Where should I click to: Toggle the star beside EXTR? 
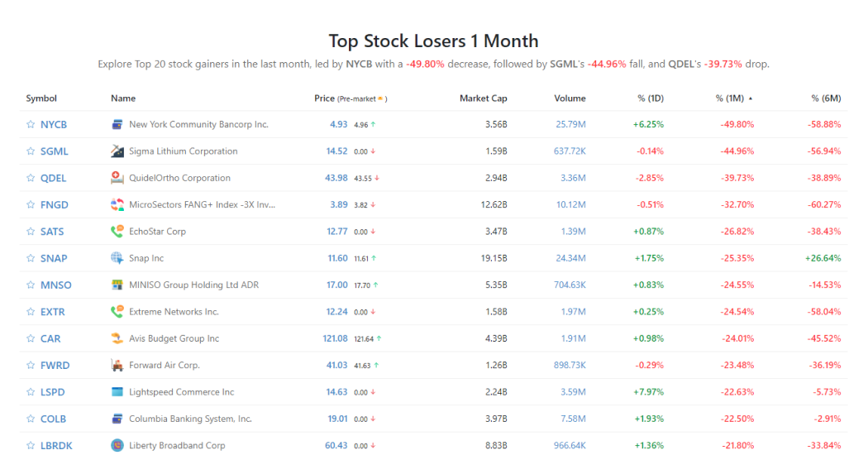coord(31,311)
